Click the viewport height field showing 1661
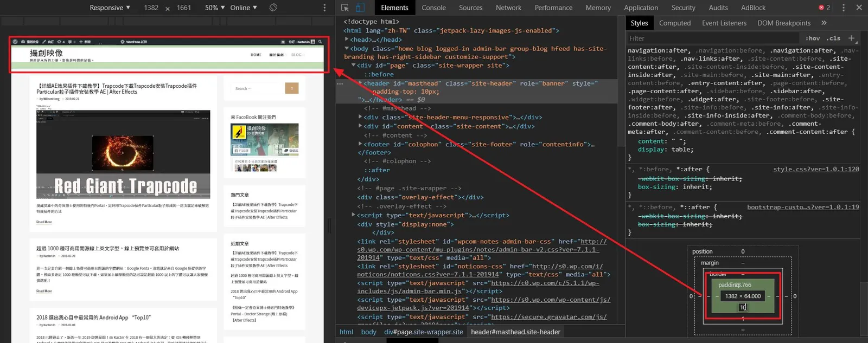 pyautogui.click(x=184, y=8)
